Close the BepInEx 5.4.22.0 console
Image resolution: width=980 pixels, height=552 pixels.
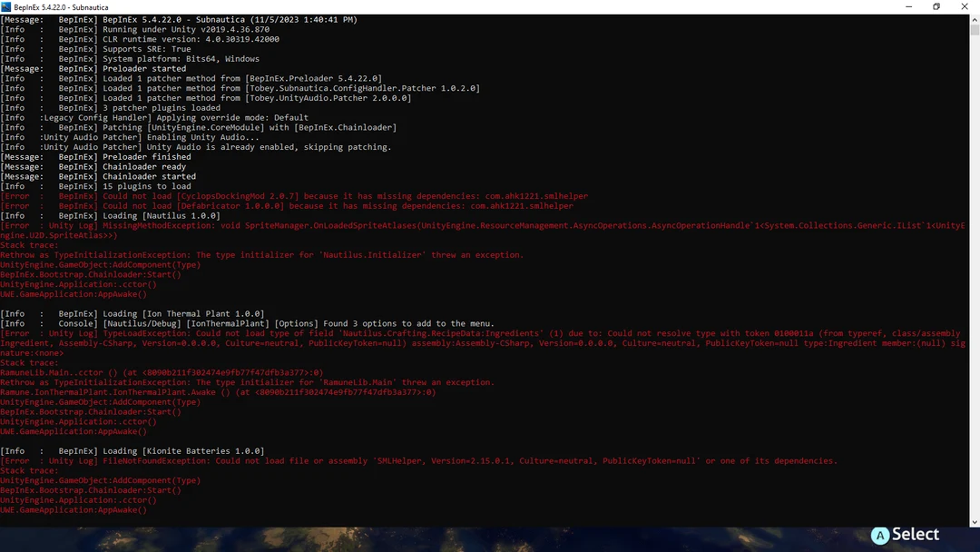point(965,6)
